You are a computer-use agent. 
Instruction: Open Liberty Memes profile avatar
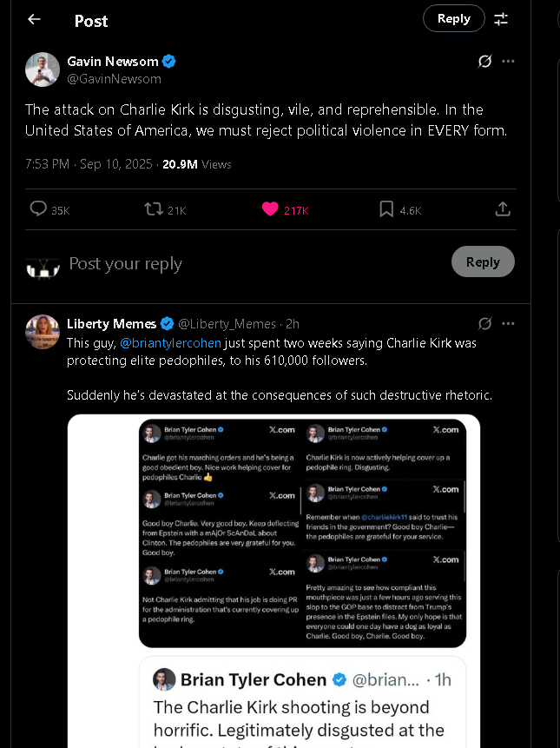click(42, 332)
